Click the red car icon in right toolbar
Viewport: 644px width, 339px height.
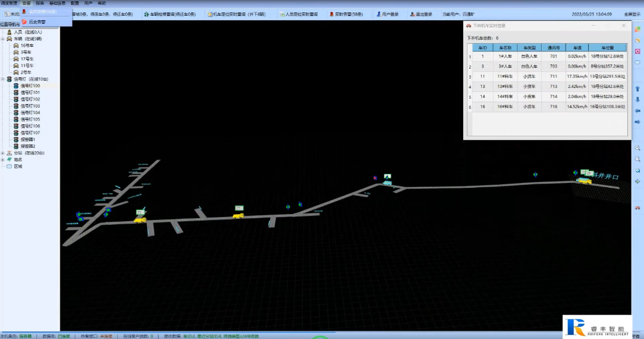click(x=637, y=207)
